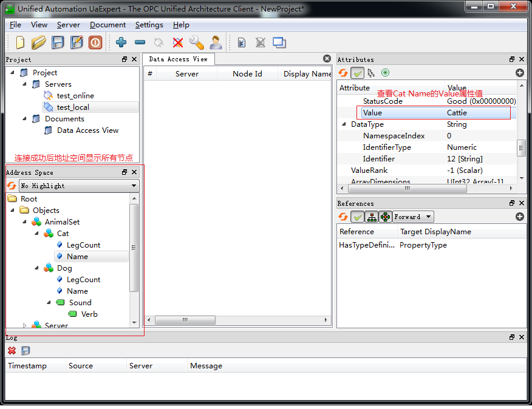
Task: Open the Server menu
Action: click(68, 25)
